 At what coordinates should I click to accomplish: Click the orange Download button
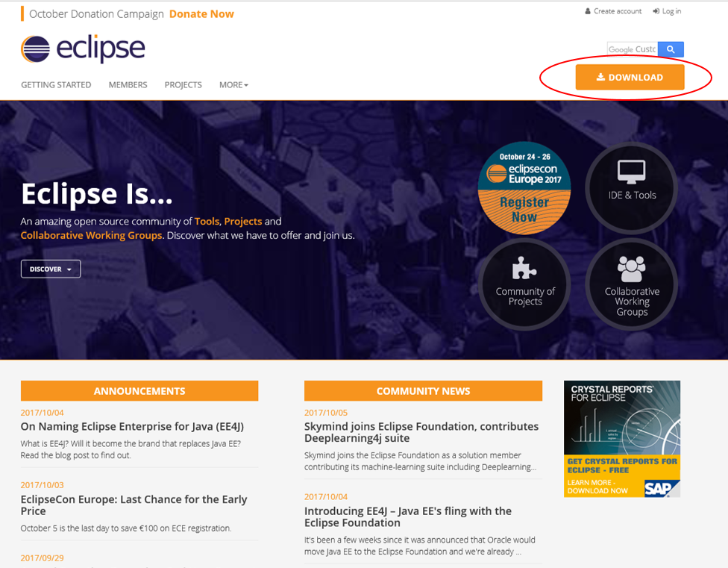pyautogui.click(x=630, y=77)
